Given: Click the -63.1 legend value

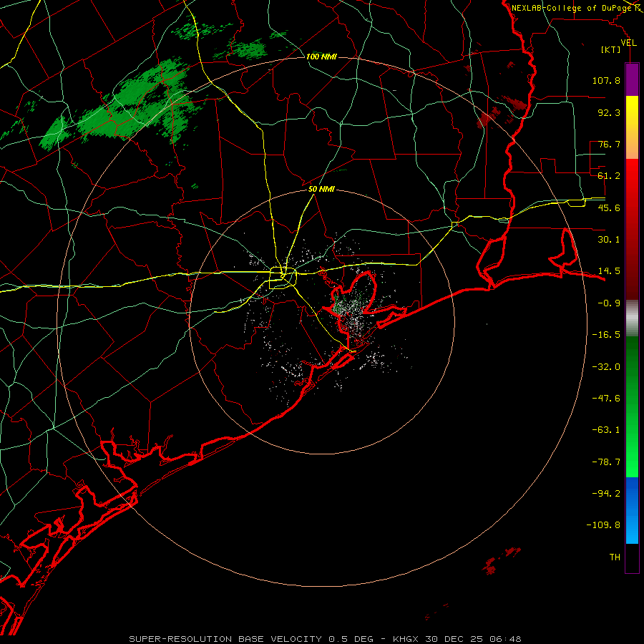Looking at the screenshot, I should pyautogui.click(x=606, y=430).
